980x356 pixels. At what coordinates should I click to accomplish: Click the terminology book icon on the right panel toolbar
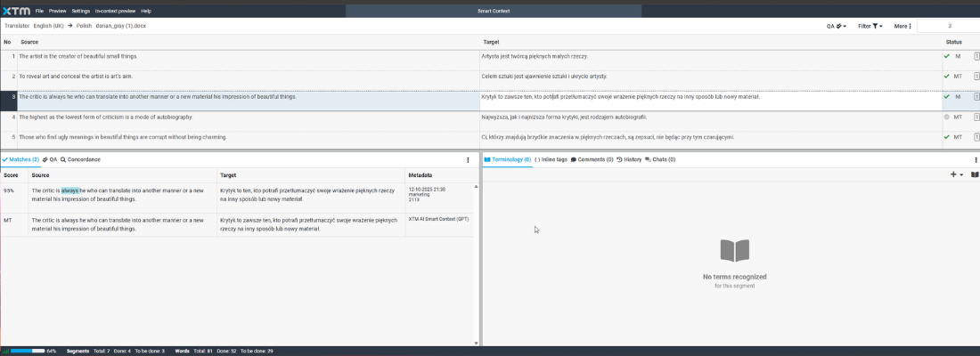pyautogui.click(x=974, y=174)
